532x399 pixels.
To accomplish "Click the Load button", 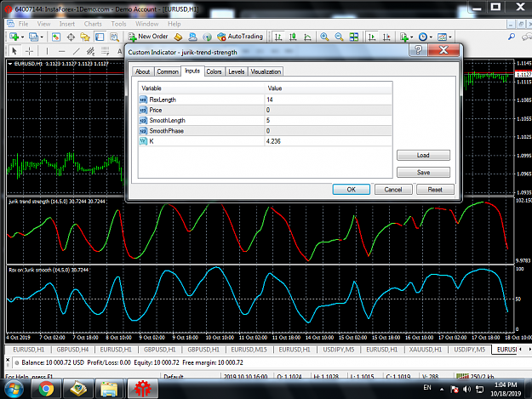I will tap(423, 155).
